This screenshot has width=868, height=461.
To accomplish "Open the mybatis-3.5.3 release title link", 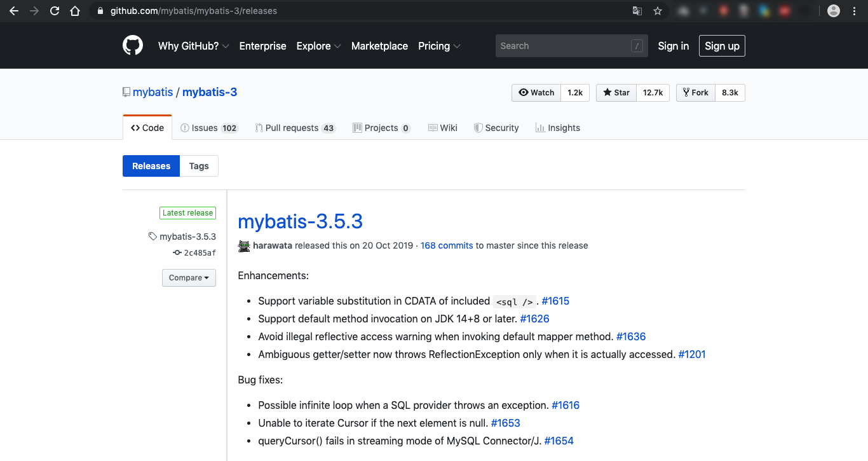I will (300, 221).
